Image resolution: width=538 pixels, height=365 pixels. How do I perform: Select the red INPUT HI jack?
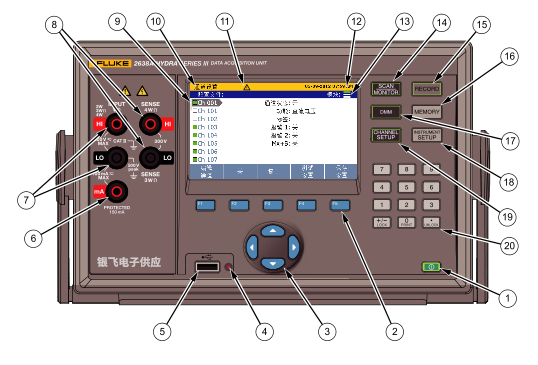coord(116,124)
